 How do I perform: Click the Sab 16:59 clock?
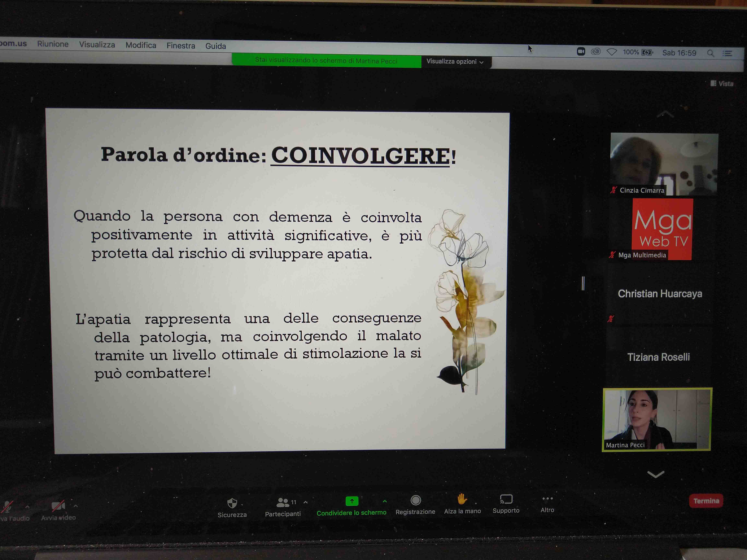(679, 53)
